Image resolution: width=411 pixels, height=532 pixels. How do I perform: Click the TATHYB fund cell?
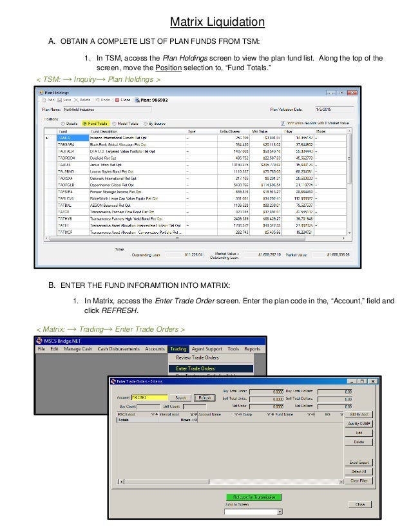tap(73, 219)
